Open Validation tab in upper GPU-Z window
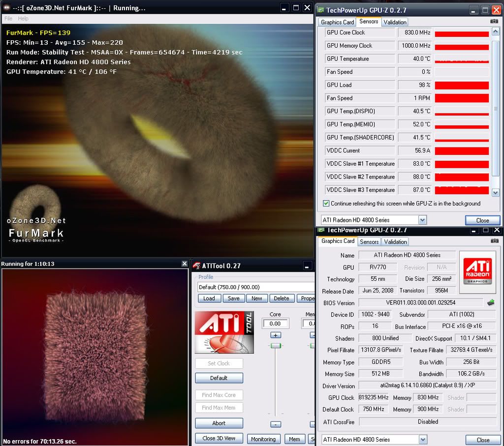Screen dimensions: 504x446 pos(395,22)
